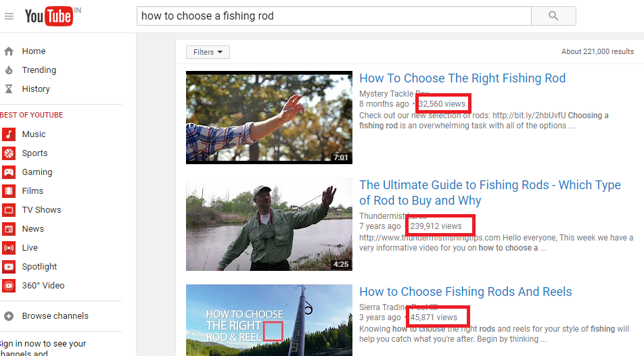Click the Browse channels plus icon

coord(9,316)
